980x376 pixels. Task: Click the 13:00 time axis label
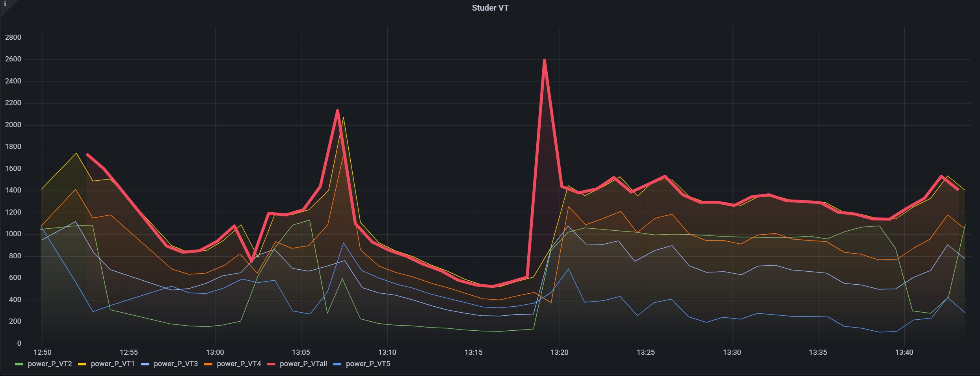(x=215, y=352)
